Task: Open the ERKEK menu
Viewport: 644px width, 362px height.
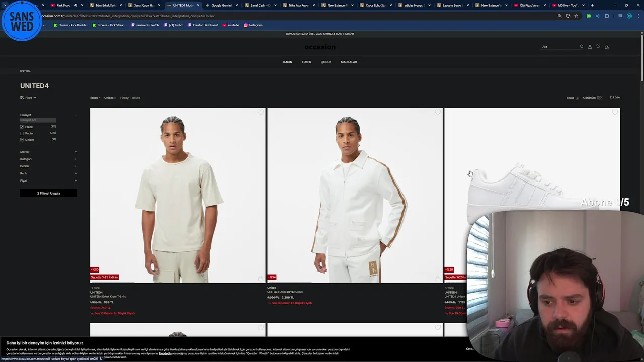Action: [306, 62]
